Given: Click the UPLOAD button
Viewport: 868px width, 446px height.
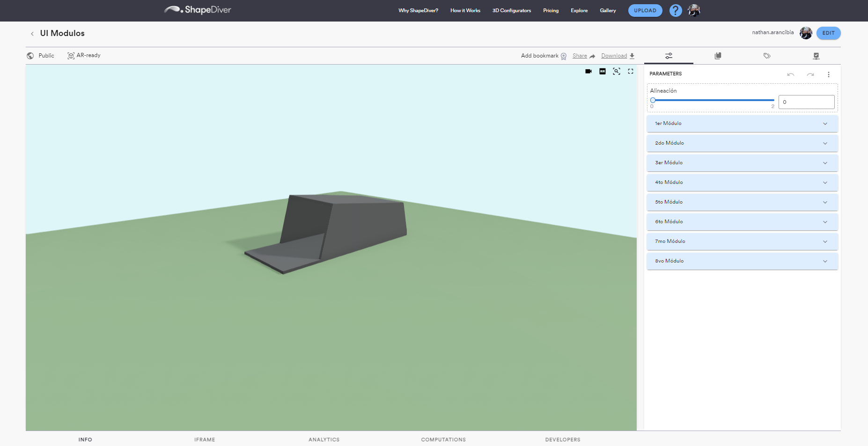Looking at the screenshot, I should tap(645, 10).
